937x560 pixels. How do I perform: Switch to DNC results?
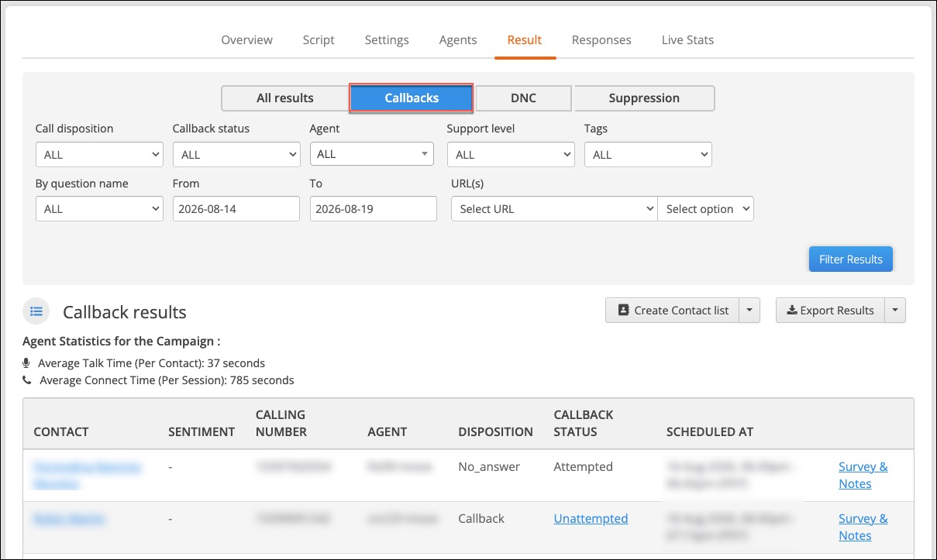pos(523,98)
